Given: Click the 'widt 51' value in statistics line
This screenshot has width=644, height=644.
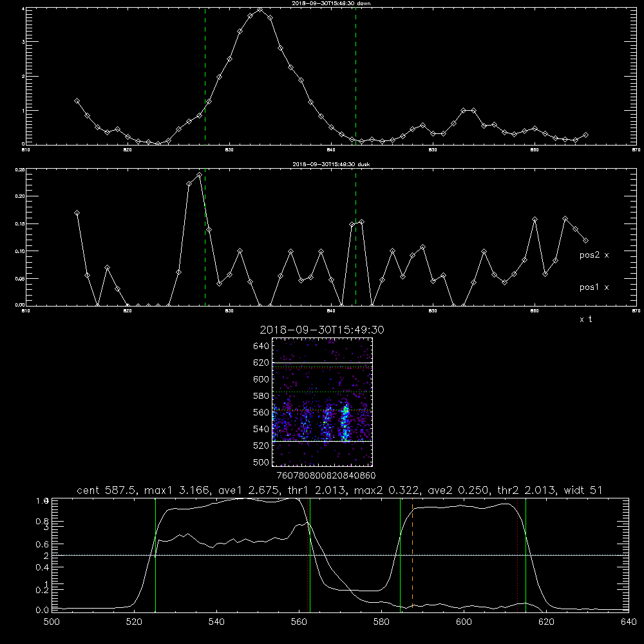Looking at the screenshot, I should point(583,490).
